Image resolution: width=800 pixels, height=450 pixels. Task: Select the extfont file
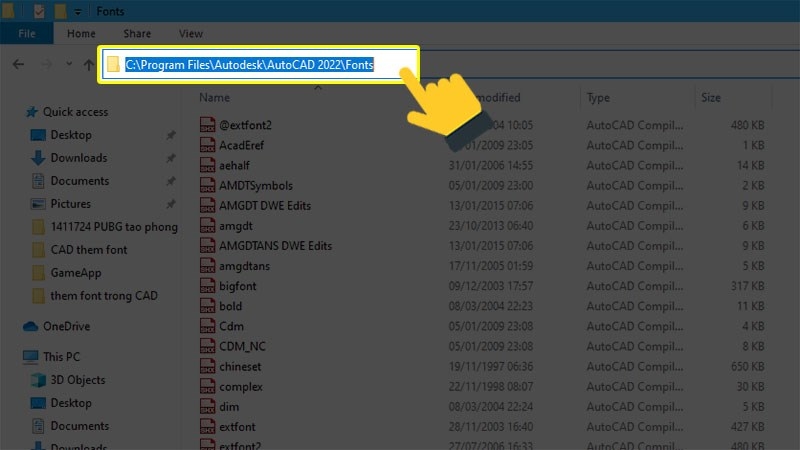point(237,427)
